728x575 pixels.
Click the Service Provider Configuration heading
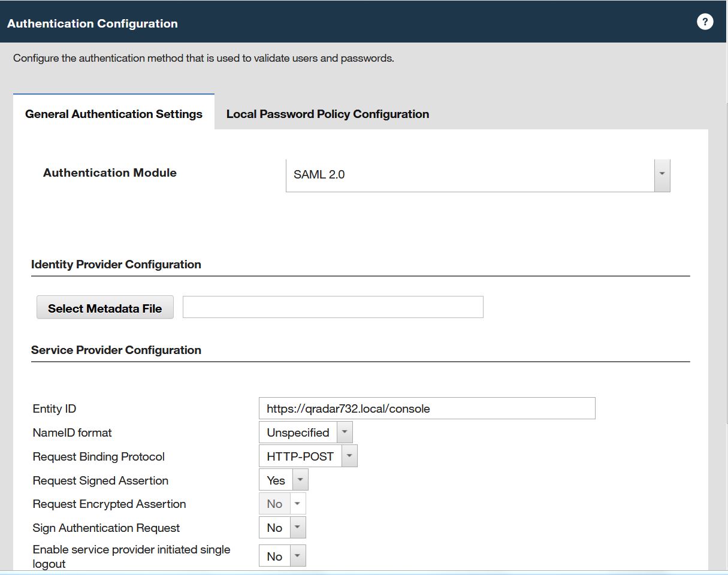[x=116, y=350]
